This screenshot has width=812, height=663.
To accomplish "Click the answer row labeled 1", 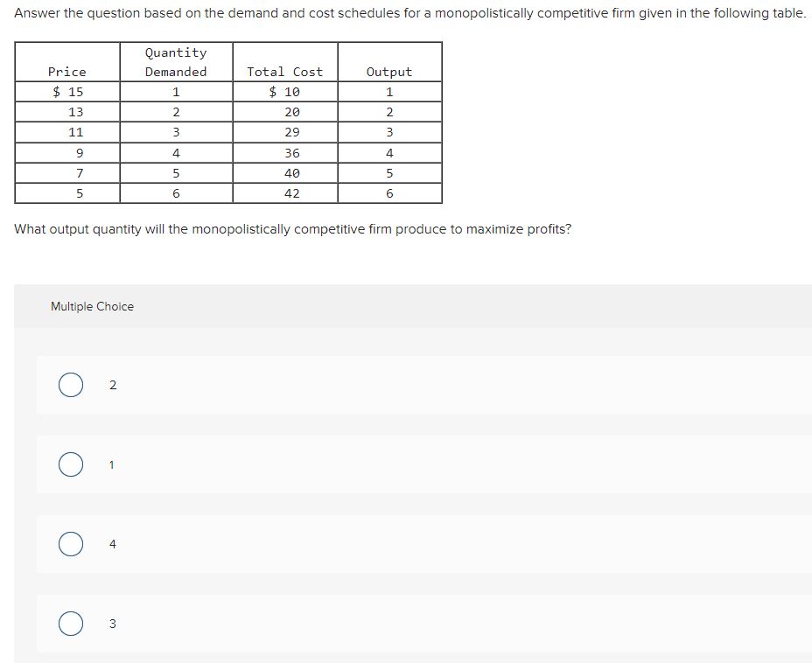I will point(111,464).
